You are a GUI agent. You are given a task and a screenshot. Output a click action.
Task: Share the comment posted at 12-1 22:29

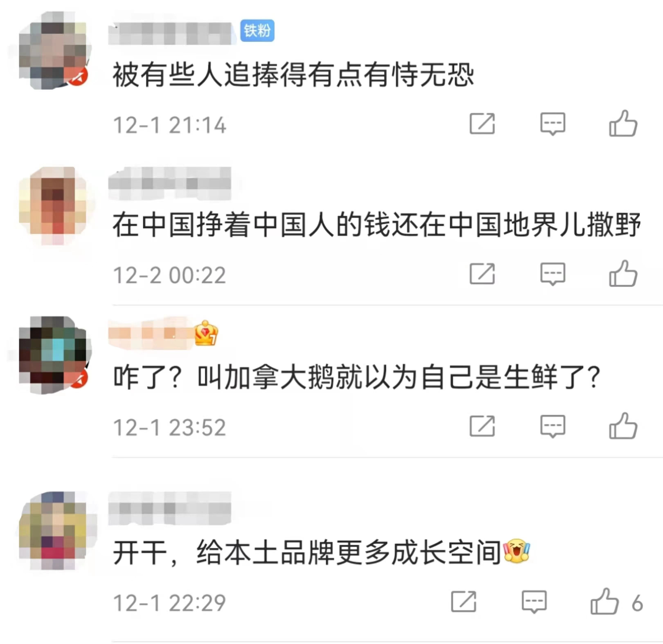tap(463, 602)
